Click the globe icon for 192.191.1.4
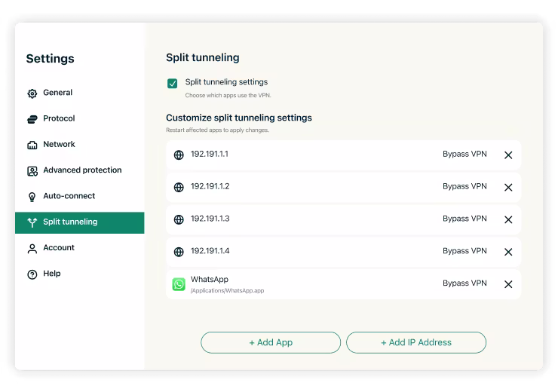Viewport: 558px width, 392px height. 179,253
